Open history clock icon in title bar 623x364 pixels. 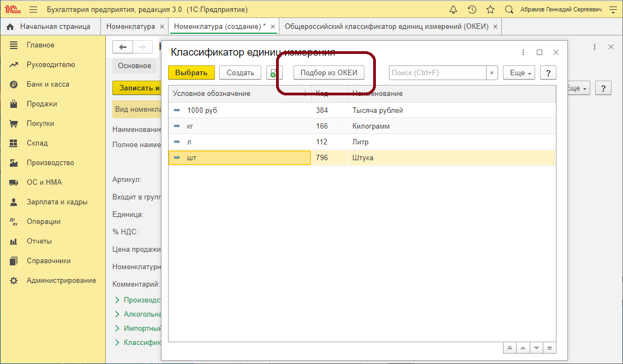472,10
